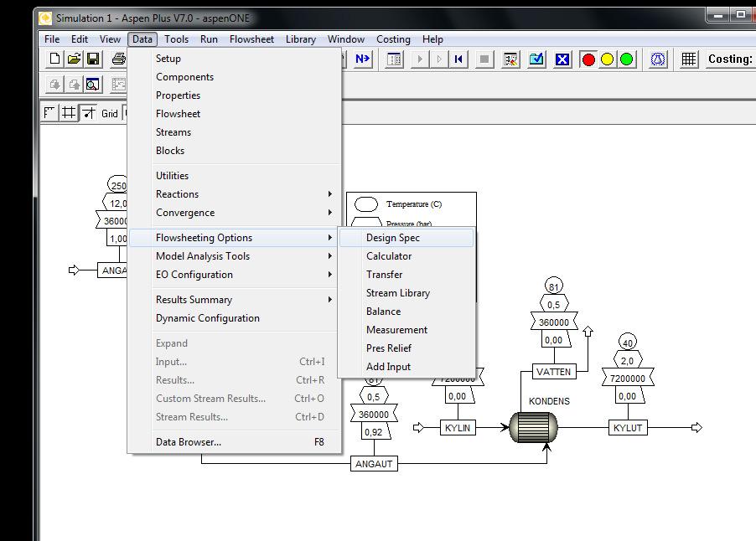Image resolution: width=756 pixels, height=541 pixels.
Task: Expand the Results Summary submenu
Action: point(235,299)
